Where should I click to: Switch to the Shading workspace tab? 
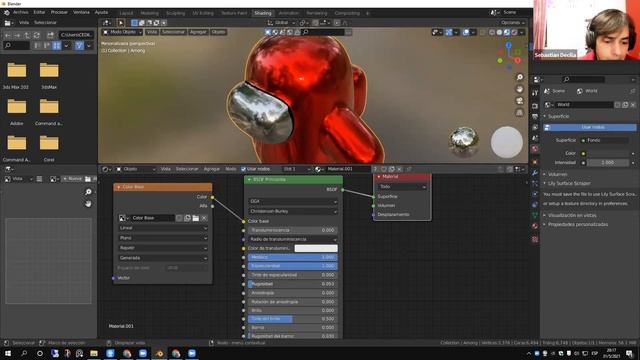[263, 13]
